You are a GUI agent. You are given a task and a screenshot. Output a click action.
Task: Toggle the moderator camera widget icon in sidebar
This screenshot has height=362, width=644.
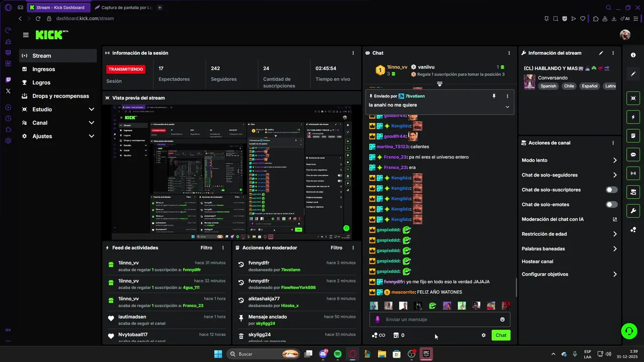click(633, 192)
